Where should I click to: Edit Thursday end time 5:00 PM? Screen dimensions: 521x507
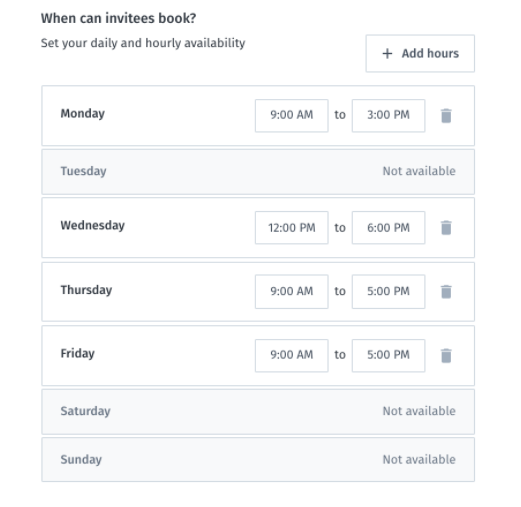click(x=388, y=292)
